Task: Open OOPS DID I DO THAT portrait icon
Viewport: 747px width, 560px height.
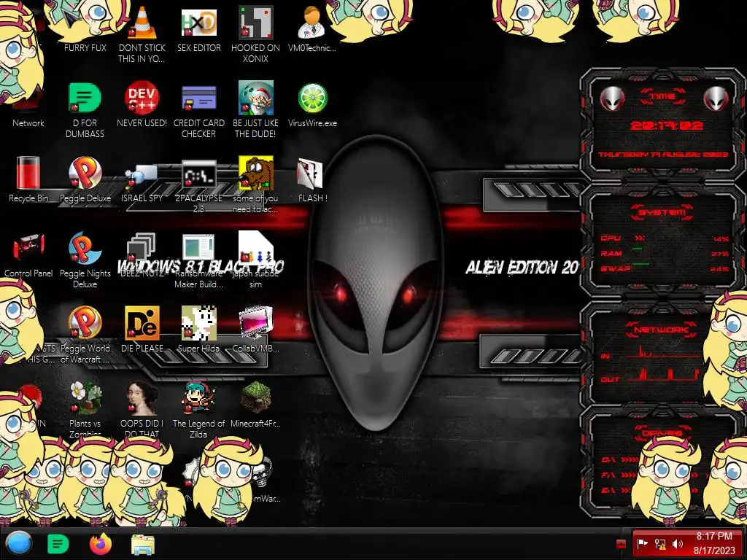Action: [x=142, y=399]
